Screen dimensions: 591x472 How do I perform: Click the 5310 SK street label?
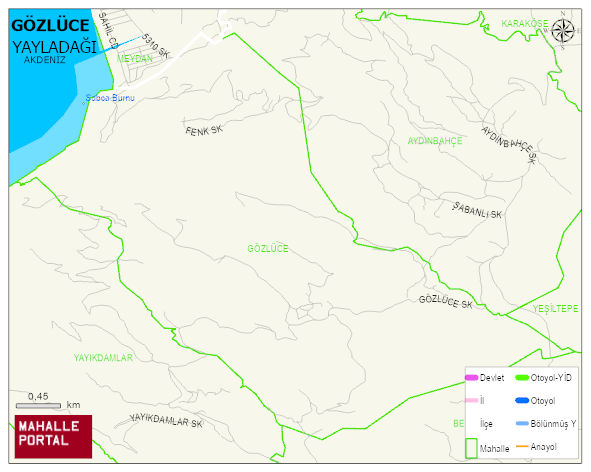(156, 46)
